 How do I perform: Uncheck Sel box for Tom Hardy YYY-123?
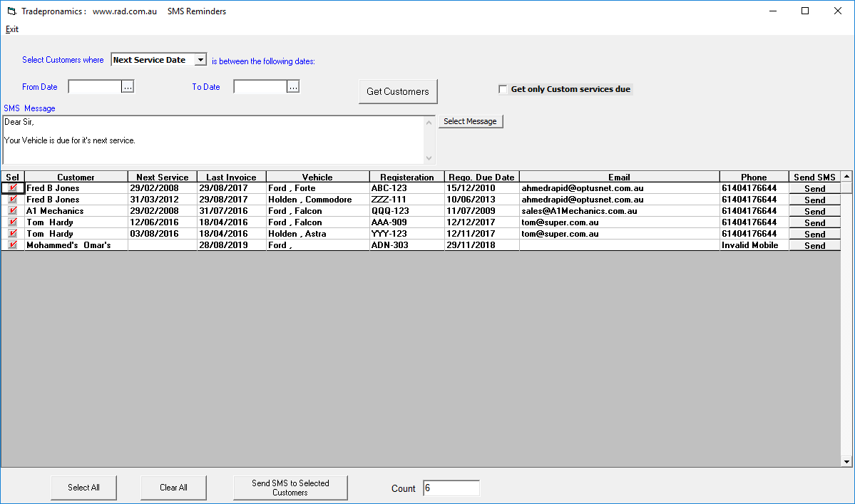point(13,234)
